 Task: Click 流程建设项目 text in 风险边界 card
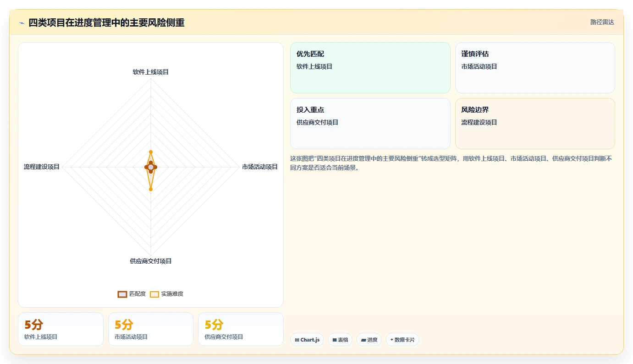pos(479,122)
